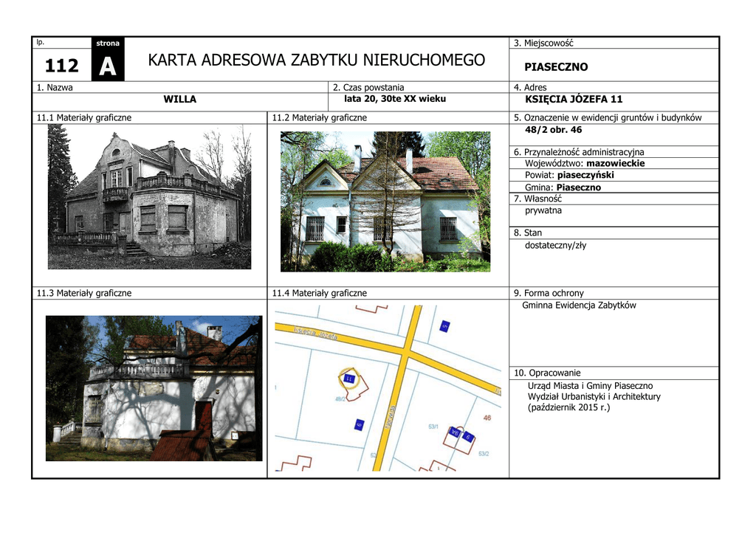
Task: Select 'Gminna Ewidencja Zabytków' text
Action: (579, 306)
